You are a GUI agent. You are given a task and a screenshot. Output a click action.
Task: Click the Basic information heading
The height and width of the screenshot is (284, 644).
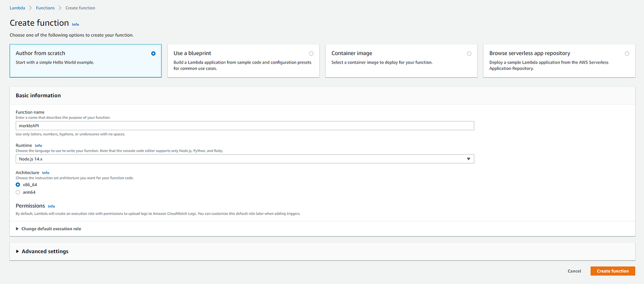(38, 95)
